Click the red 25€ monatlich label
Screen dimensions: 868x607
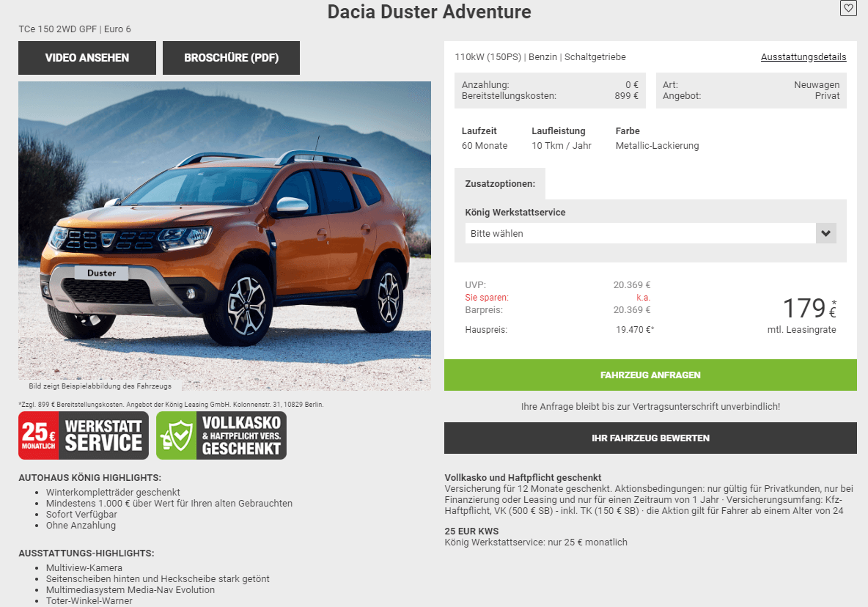pyautogui.click(x=38, y=435)
